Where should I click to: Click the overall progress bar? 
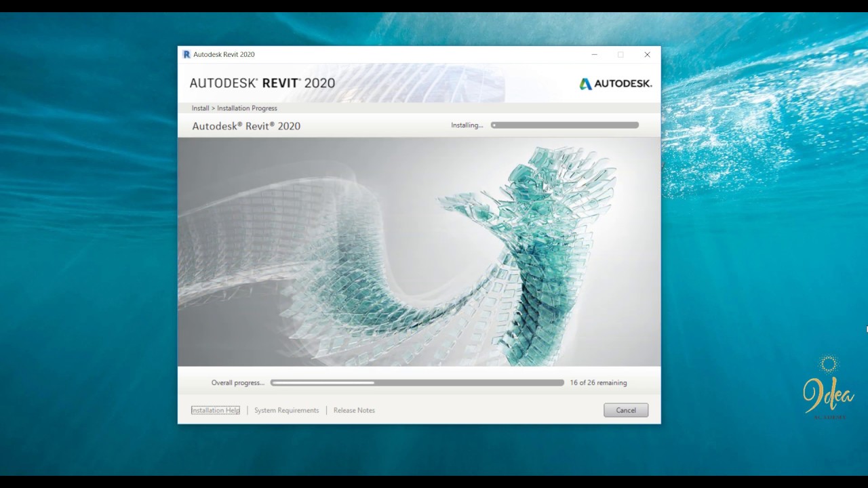pyautogui.click(x=417, y=383)
